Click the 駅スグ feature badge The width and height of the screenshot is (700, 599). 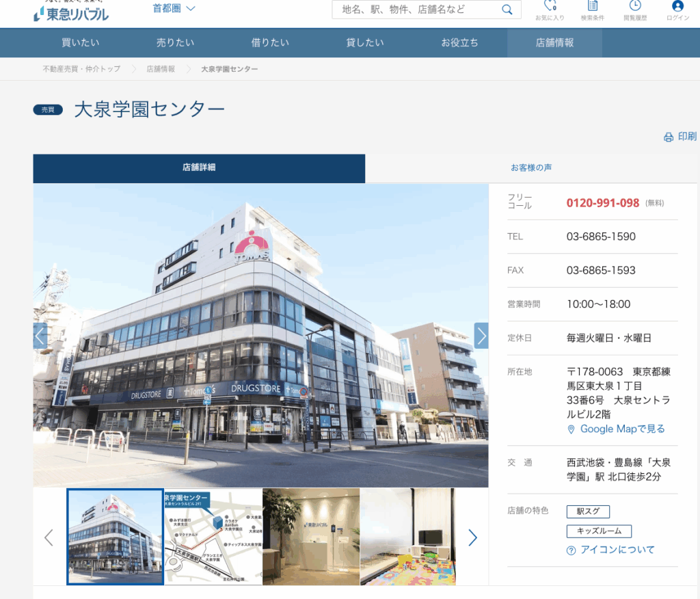(x=588, y=511)
